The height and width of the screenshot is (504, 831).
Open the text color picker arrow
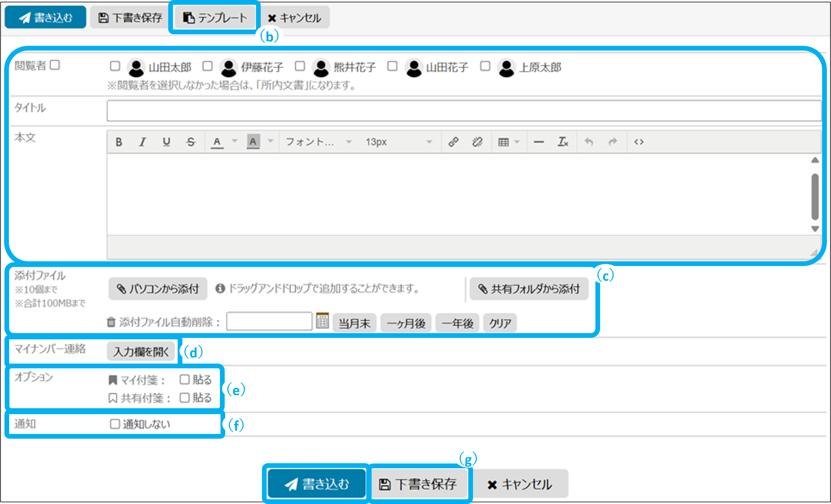(x=235, y=141)
